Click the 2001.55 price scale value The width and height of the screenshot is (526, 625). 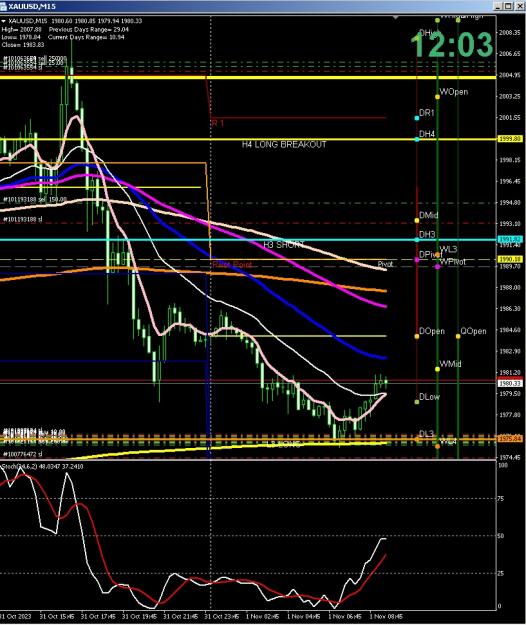coord(510,118)
